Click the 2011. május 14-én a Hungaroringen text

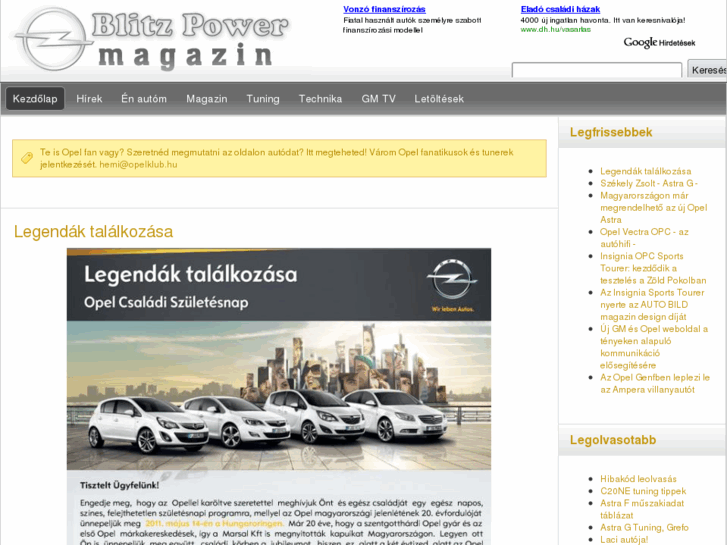click(x=214, y=523)
